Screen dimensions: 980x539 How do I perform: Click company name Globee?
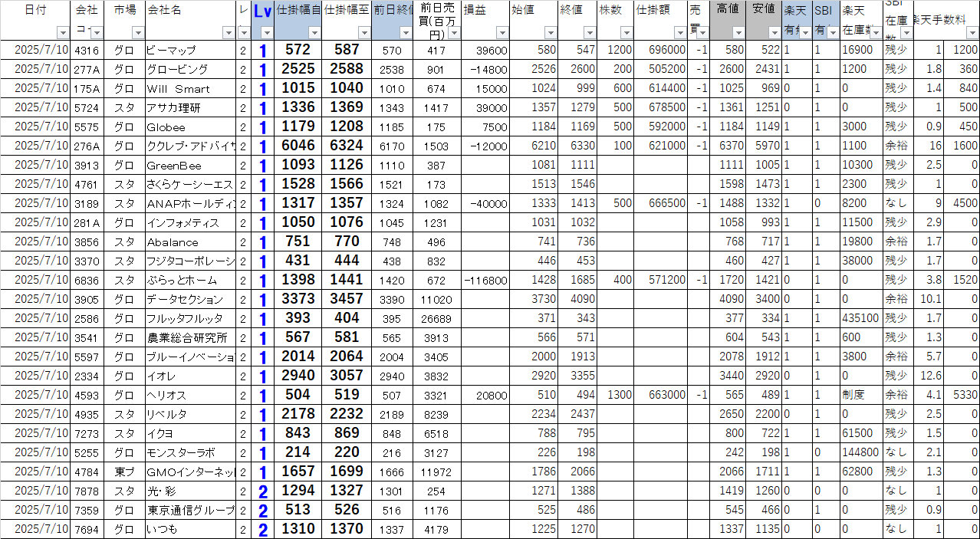click(166, 127)
